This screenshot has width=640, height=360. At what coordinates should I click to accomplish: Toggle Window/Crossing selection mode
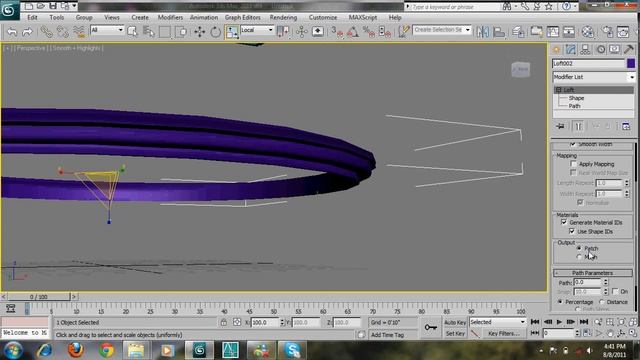(180, 31)
